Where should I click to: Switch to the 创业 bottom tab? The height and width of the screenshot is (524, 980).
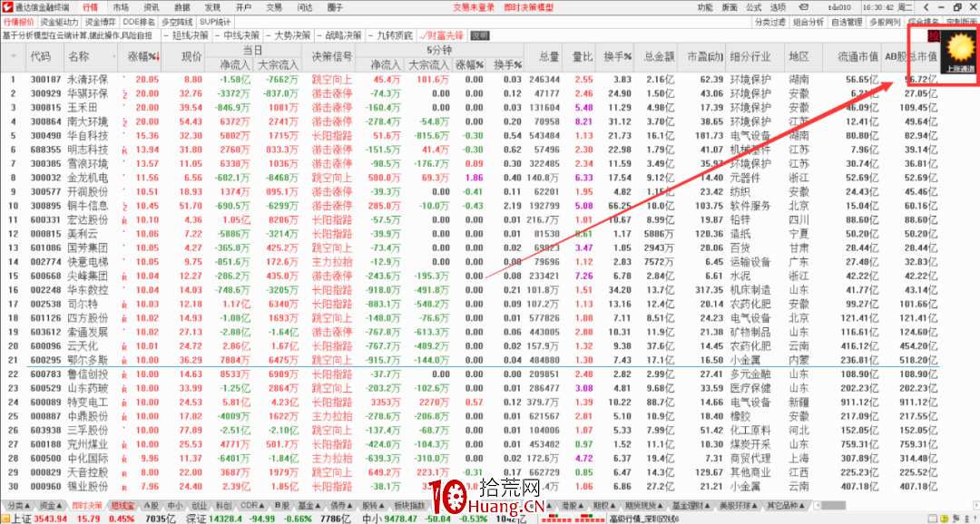pos(200,505)
